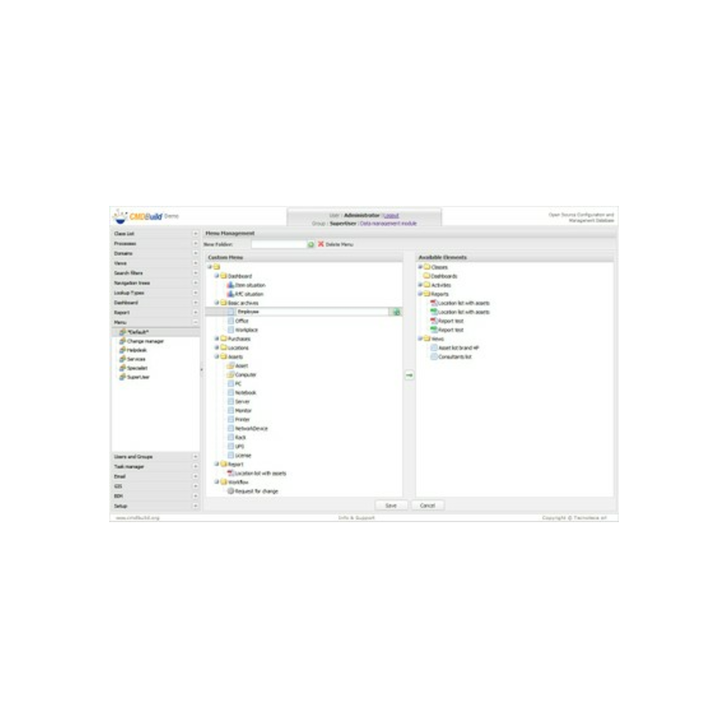Click the Item situation dashboard chart icon
728x728 pixels.
pyautogui.click(x=230, y=285)
